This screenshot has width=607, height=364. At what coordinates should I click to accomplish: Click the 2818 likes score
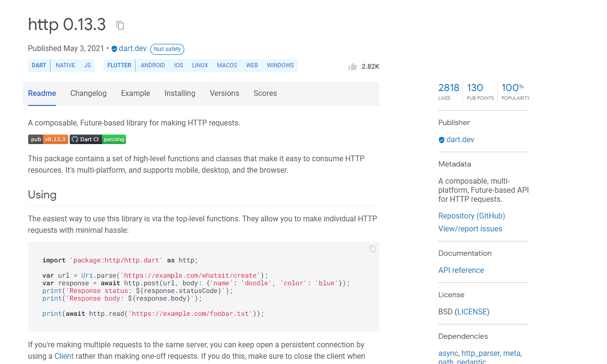click(x=449, y=92)
